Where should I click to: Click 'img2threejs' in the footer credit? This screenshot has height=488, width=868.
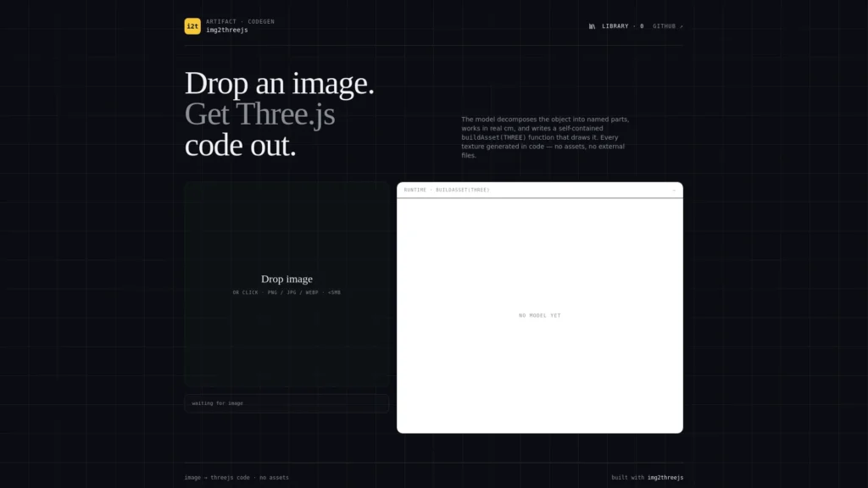coord(665,478)
